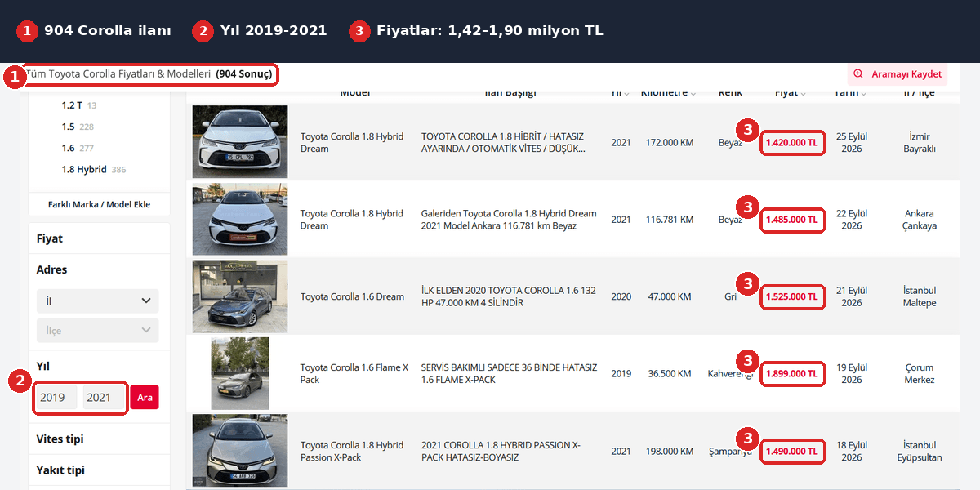The image size is (980, 490).
Task: Open the white İzmir Corolla photo
Action: pos(240,142)
